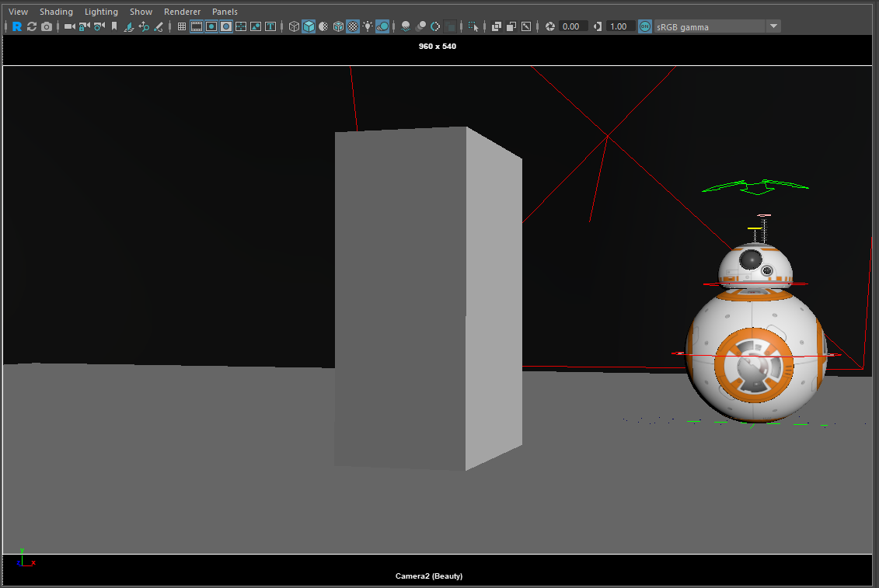Click the gamma value field 1.00
The width and height of the screenshot is (879, 588).
pos(620,26)
